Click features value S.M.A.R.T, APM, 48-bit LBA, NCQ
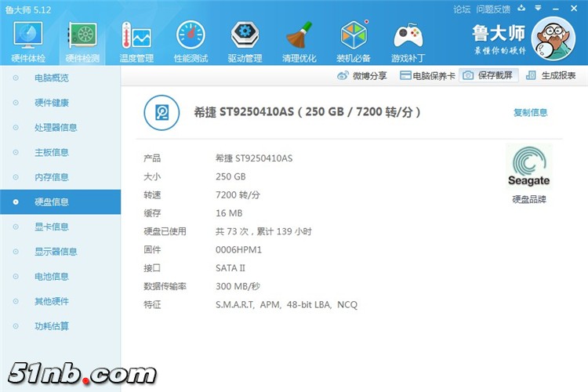This screenshot has width=588, height=392. click(x=286, y=305)
